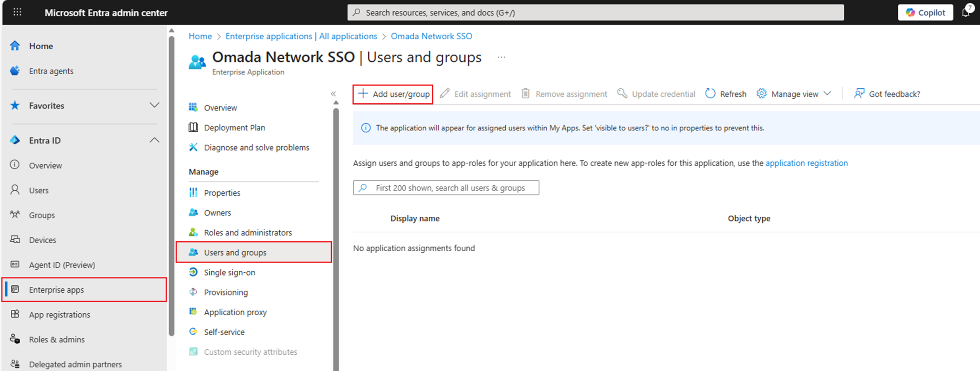Open the Copilot assistant

[x=925, y=12]
